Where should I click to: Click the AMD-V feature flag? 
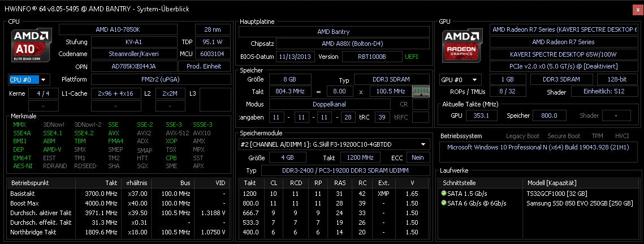51,150
